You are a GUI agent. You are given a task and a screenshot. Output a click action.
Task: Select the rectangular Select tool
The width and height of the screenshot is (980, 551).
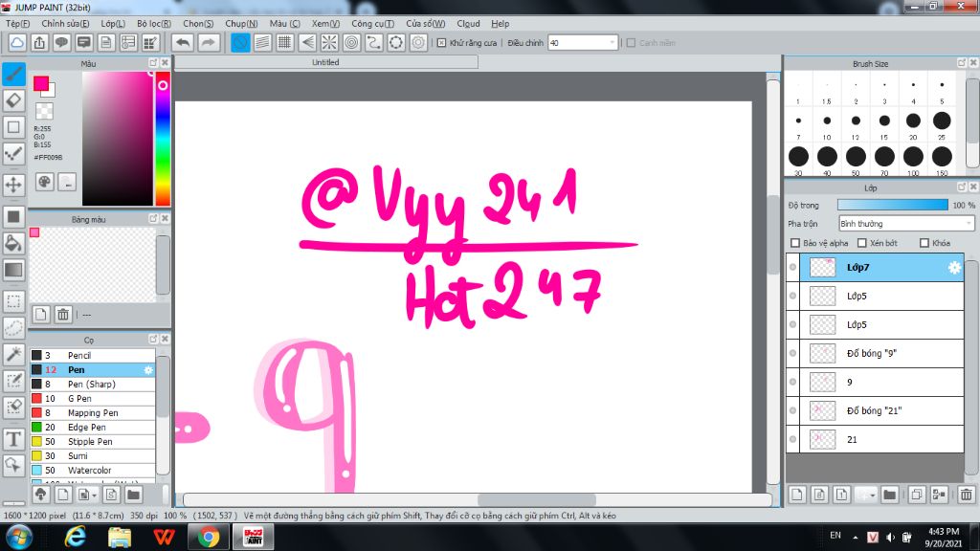point(13,301)
